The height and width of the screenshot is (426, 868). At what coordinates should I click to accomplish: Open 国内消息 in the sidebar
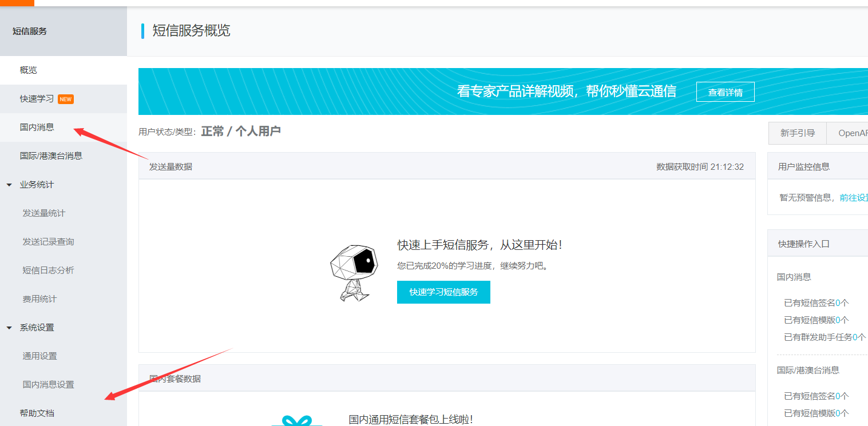[37, 128]
